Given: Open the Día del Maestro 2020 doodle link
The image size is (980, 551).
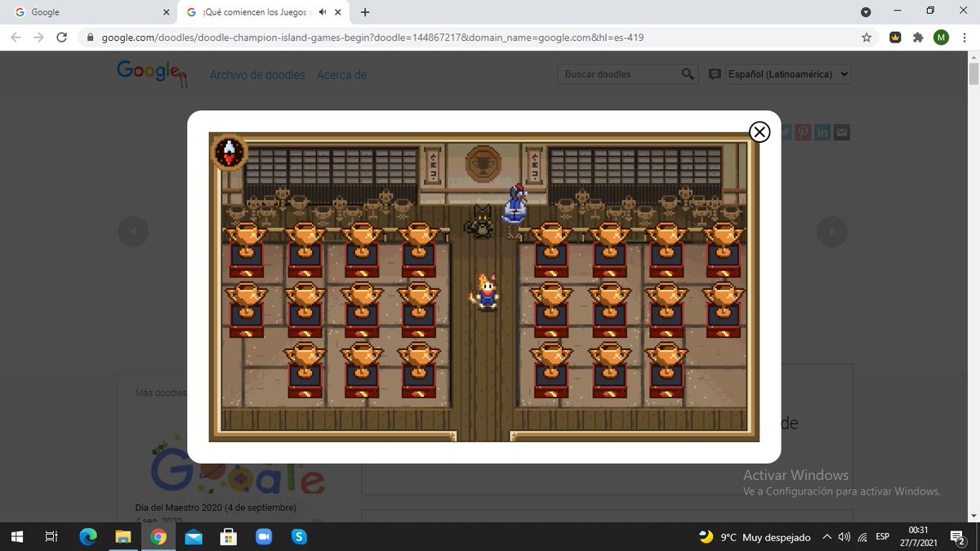Looking at the screenshot, I should click(216, 508).
